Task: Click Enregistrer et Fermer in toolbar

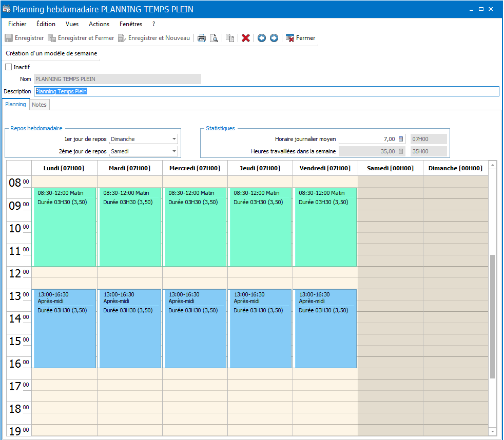Action: pyautogui.click(x=81, y=38)
